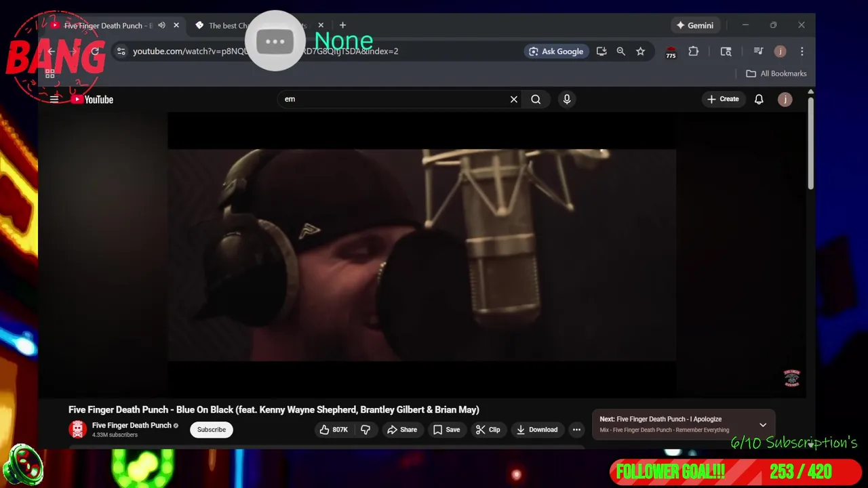
Task: Subscribe to Five Finger Death Punch
Action: coord(212,430)
